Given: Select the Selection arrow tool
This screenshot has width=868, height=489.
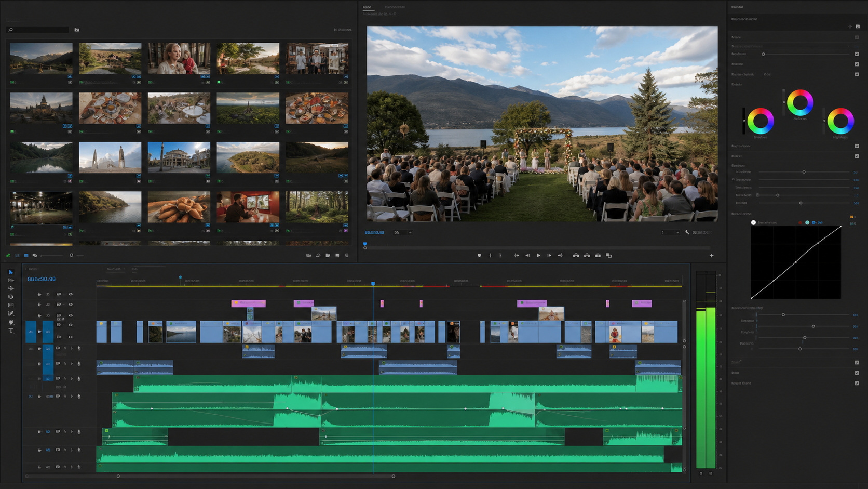Looking at the screenshot, I should [11, 272].
